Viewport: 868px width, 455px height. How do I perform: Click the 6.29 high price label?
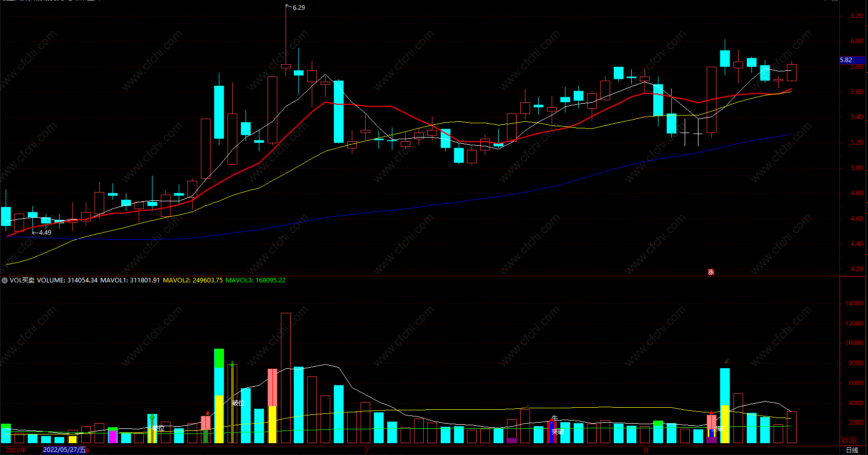298,7
